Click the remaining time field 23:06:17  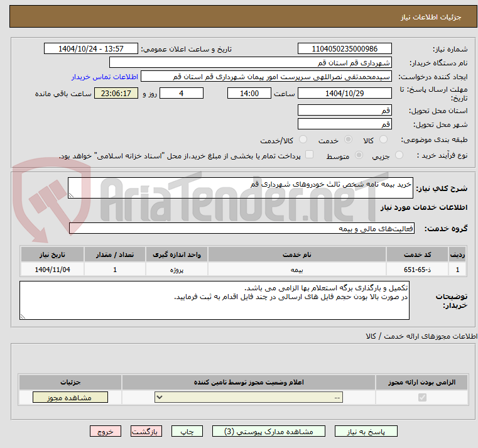[x=116, y=93]
